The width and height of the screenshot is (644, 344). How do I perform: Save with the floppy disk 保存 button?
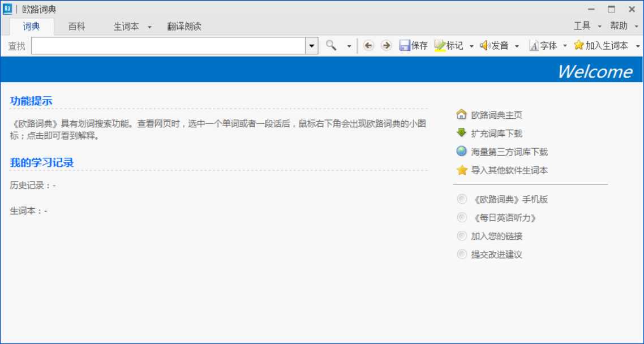coord(413,46)
